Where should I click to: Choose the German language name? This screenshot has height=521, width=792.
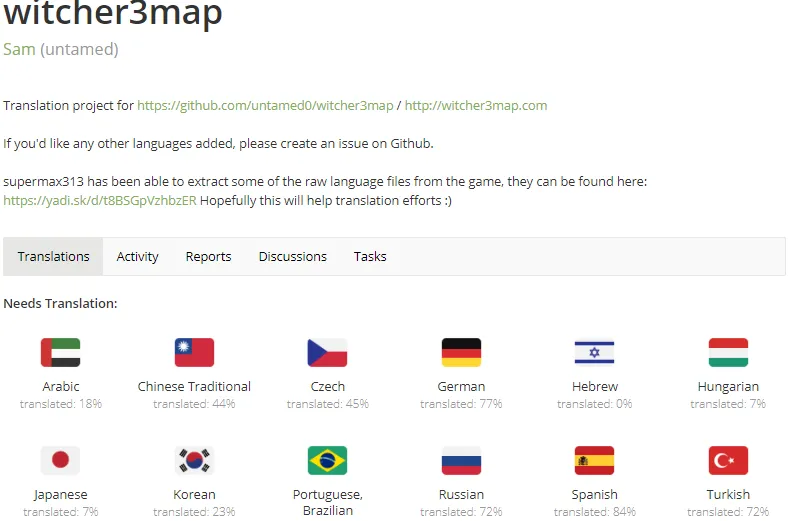tap(461, 387)
